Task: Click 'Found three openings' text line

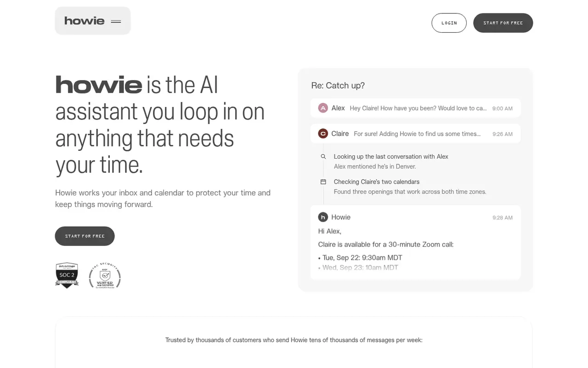Action: (410, 191)
